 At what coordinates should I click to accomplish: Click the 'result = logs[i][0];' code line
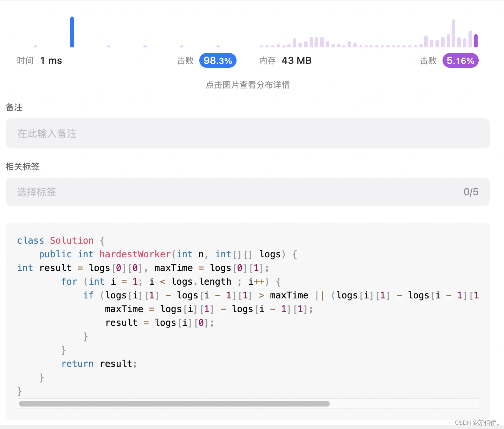160,323
